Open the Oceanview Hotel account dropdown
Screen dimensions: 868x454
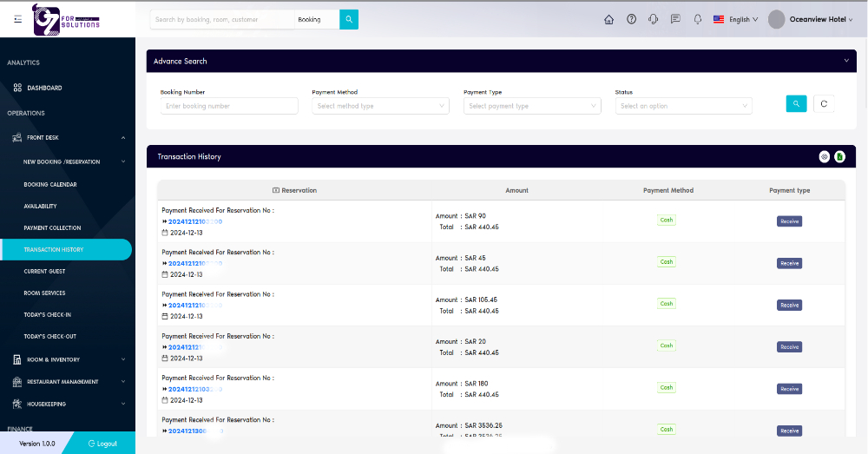pyautogui.click(x=821, y=19)
